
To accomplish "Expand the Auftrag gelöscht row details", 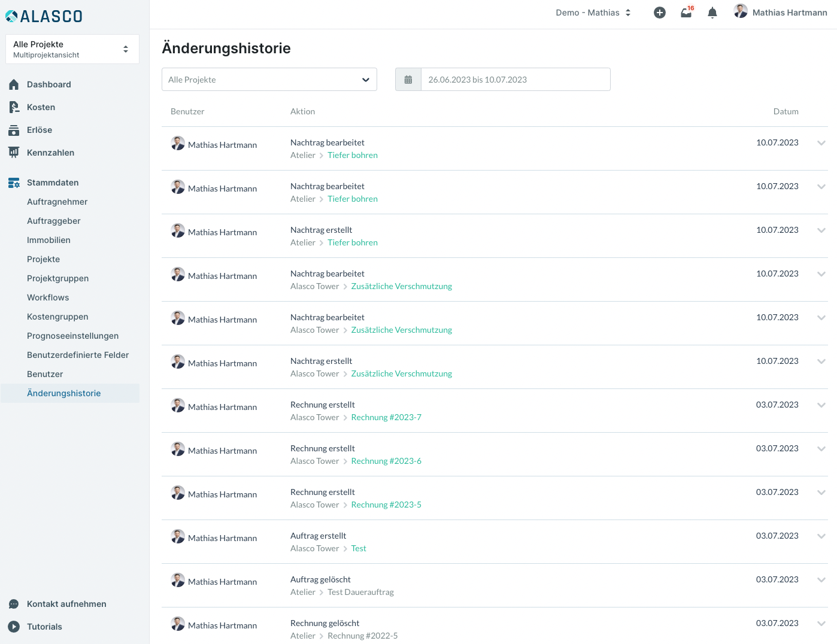I will (821, 580).
